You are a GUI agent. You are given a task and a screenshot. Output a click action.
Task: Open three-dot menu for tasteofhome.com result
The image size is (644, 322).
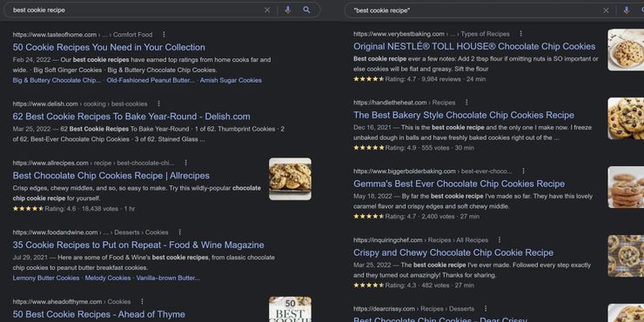click(x=164, y=35)
